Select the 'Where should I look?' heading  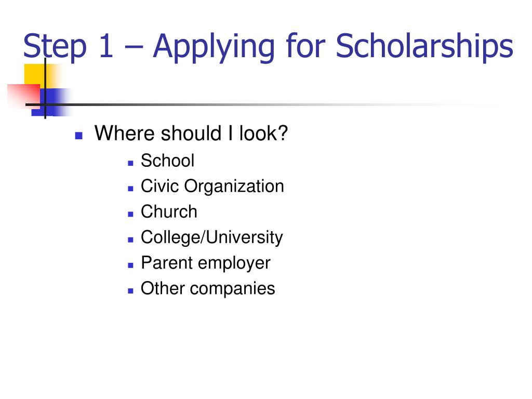point(191,133)
